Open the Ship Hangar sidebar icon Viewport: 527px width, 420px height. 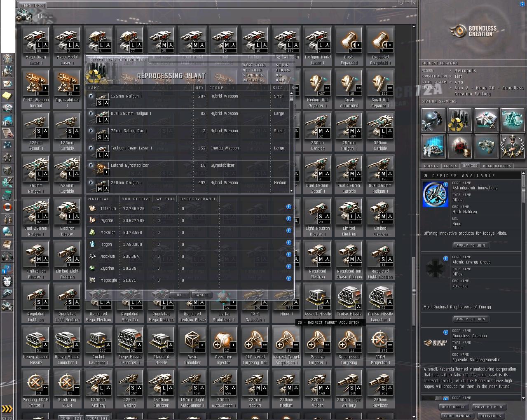pyautogui.click(x=7, y=294)
